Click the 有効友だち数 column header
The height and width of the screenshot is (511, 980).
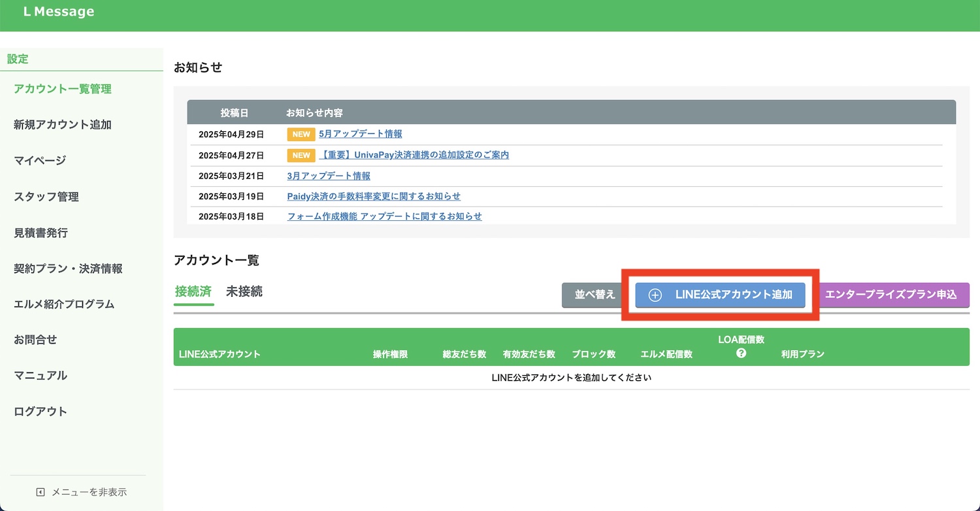[x=529, y=354]
